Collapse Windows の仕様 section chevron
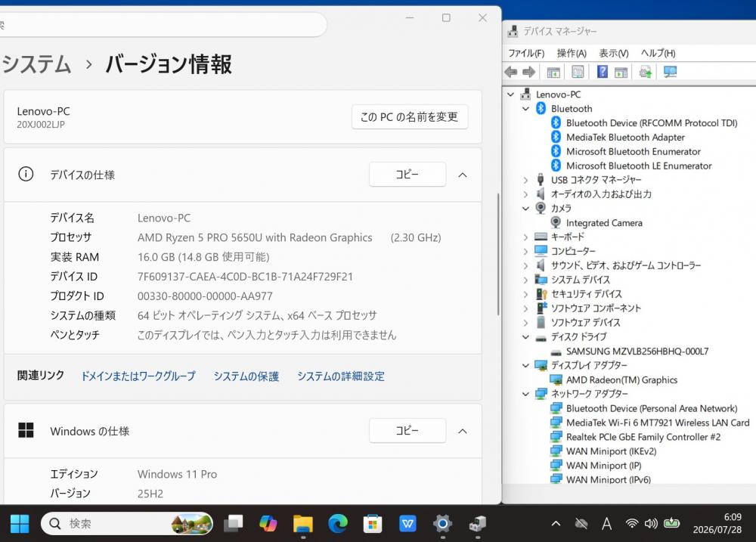The image size is (756, 542). tap(463, 431)
